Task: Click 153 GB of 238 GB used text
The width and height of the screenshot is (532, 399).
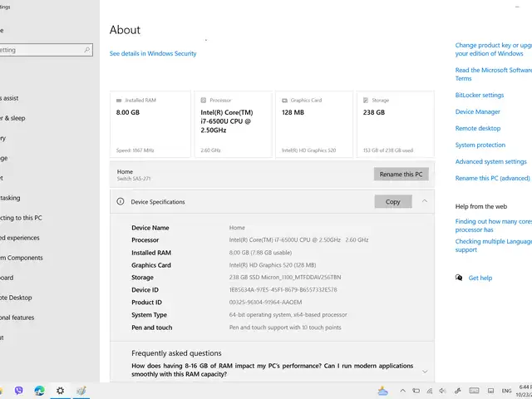Action: click(388, 150)
